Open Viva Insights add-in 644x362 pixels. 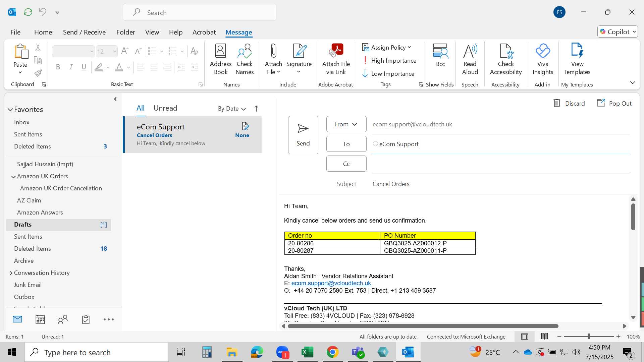(x=543, y=59)
